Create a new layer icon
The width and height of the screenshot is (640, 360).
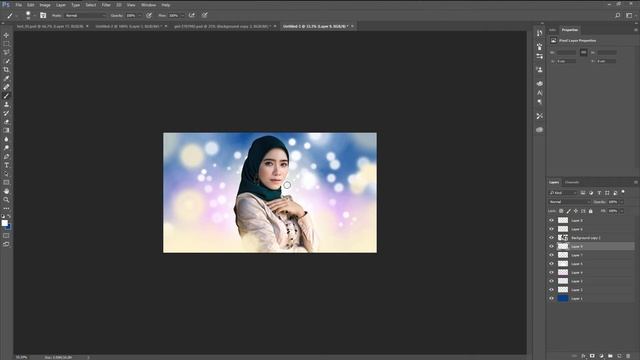point(619,356)
